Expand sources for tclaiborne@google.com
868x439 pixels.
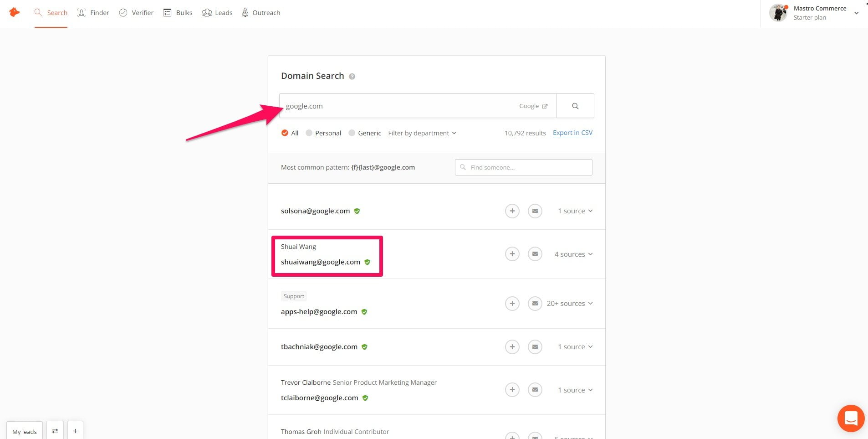575,390
